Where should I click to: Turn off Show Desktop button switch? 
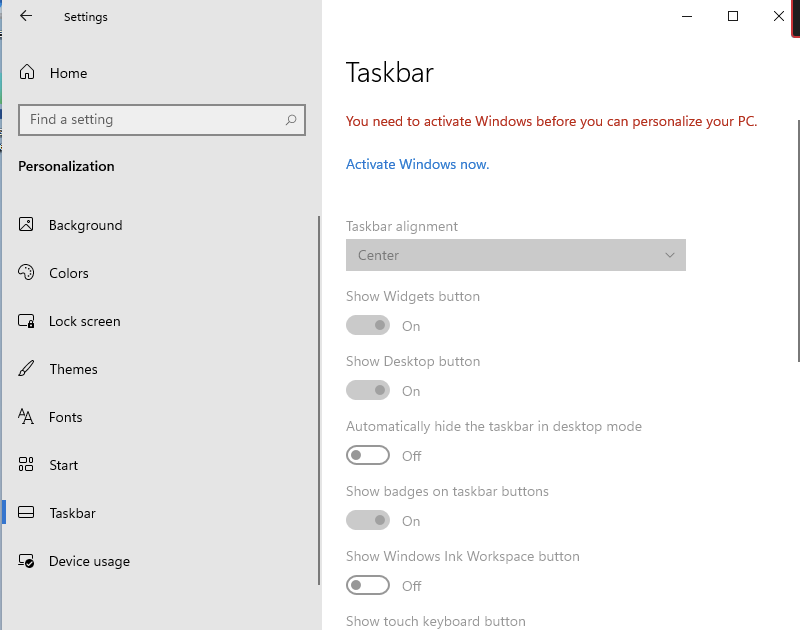pyautogui.click(x=367, y=390)
